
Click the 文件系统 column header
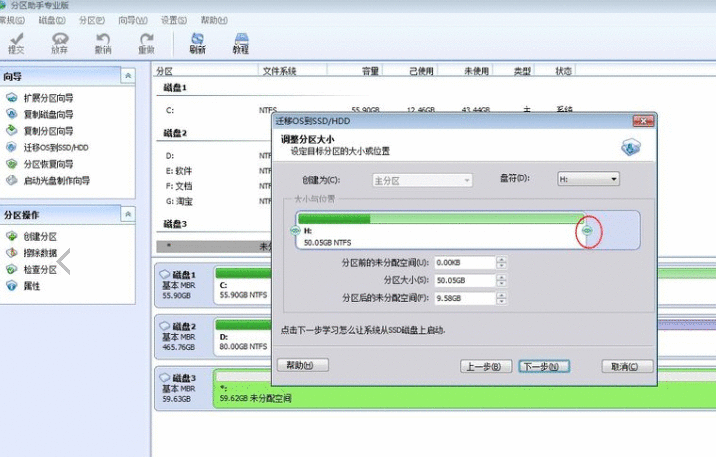click(x=293, y=71)
